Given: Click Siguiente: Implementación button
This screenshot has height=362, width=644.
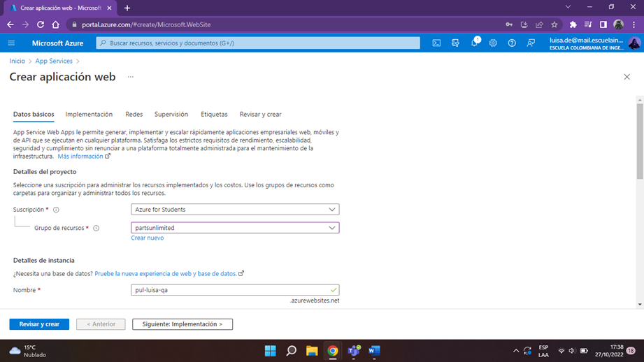Looking at the screenshot, I should 183,324.
